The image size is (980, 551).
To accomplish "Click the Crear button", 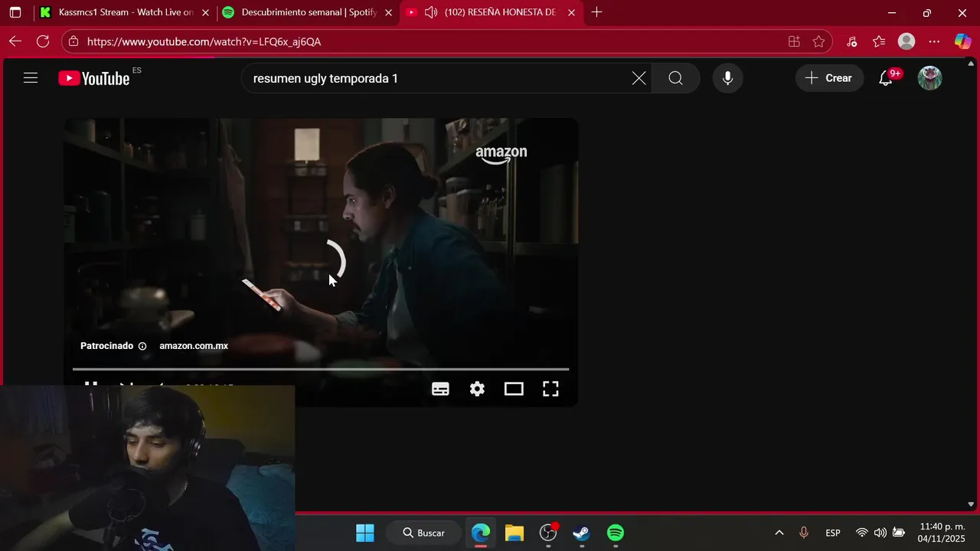I will (829, 78).
